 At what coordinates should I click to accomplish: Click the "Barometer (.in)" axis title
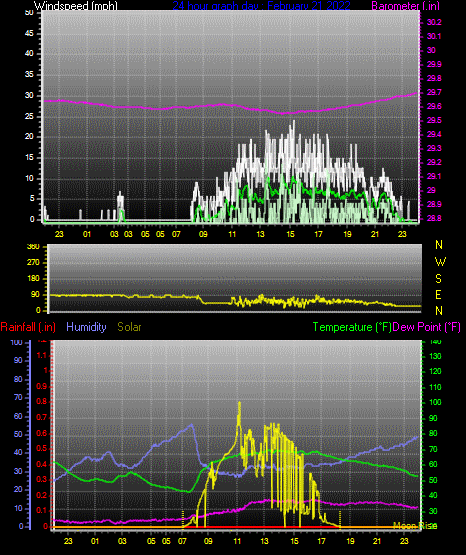coord(405,6)
